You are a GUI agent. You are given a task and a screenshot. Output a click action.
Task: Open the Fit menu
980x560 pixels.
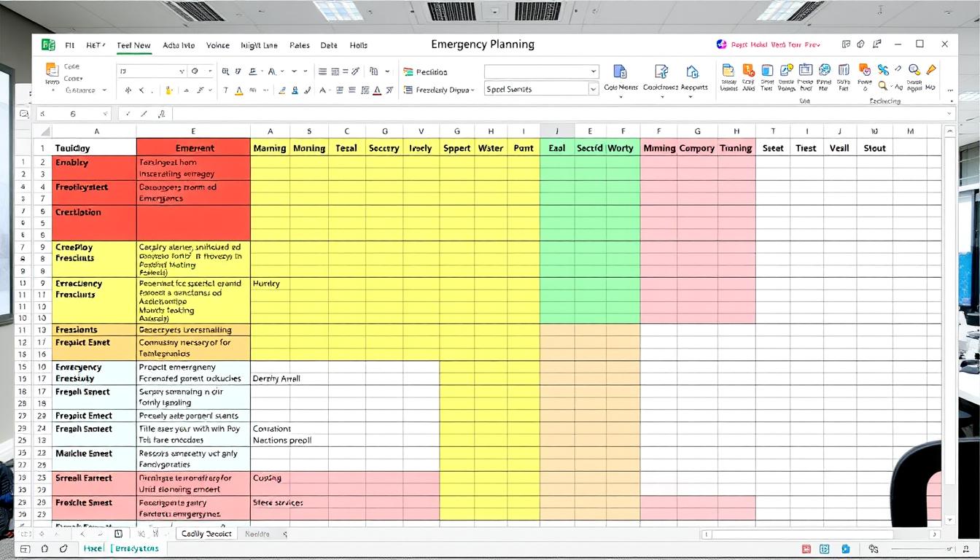(x=70, y=45)
